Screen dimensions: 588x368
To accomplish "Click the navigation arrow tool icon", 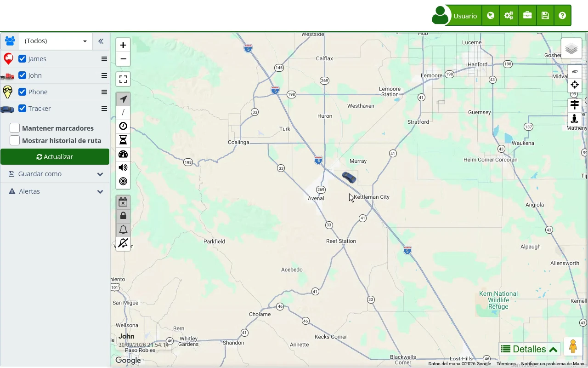I will 123,99.
